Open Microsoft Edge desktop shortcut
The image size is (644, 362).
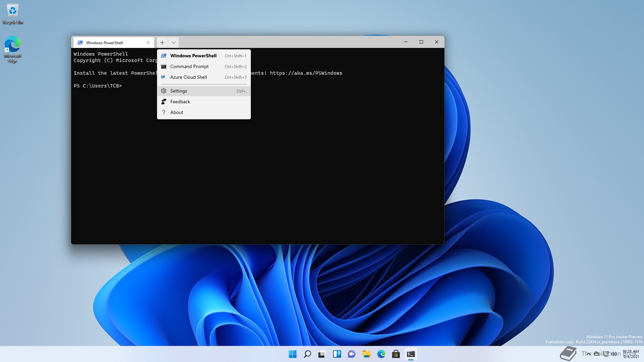tap(12, 49)
